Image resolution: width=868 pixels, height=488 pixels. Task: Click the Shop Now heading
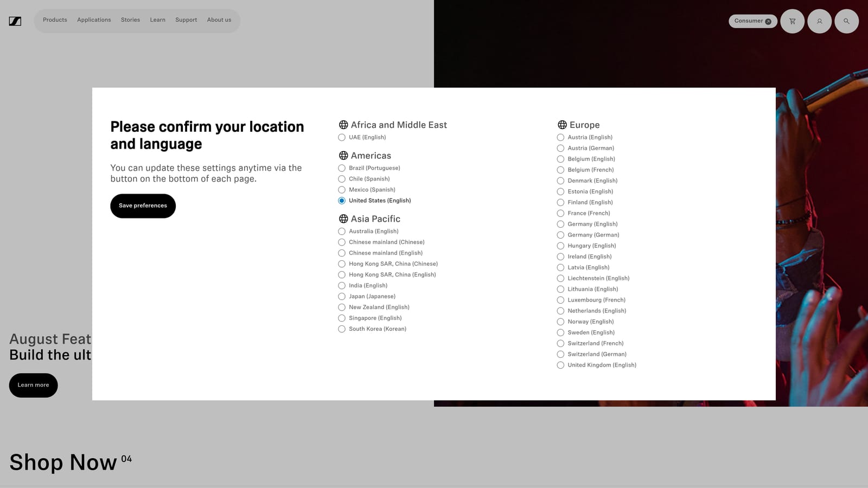pos(63,463)
